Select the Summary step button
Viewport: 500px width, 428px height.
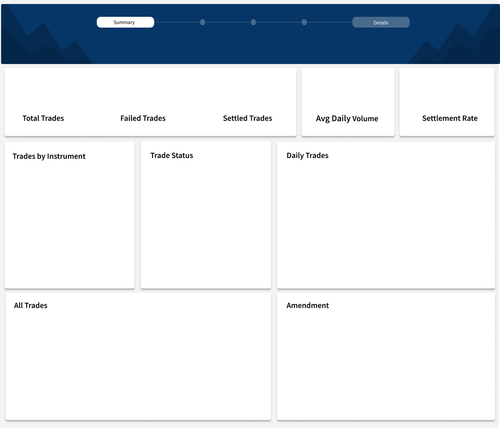click(125, 22)
